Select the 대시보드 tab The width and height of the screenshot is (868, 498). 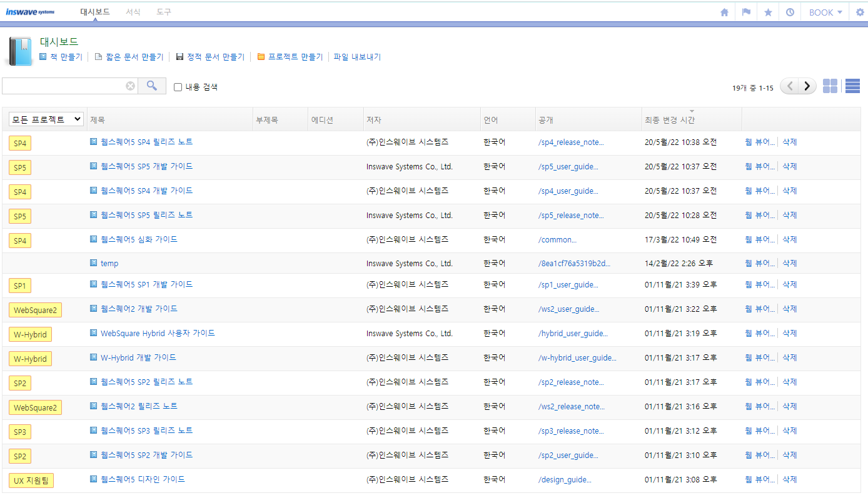(x=95, y=12)
